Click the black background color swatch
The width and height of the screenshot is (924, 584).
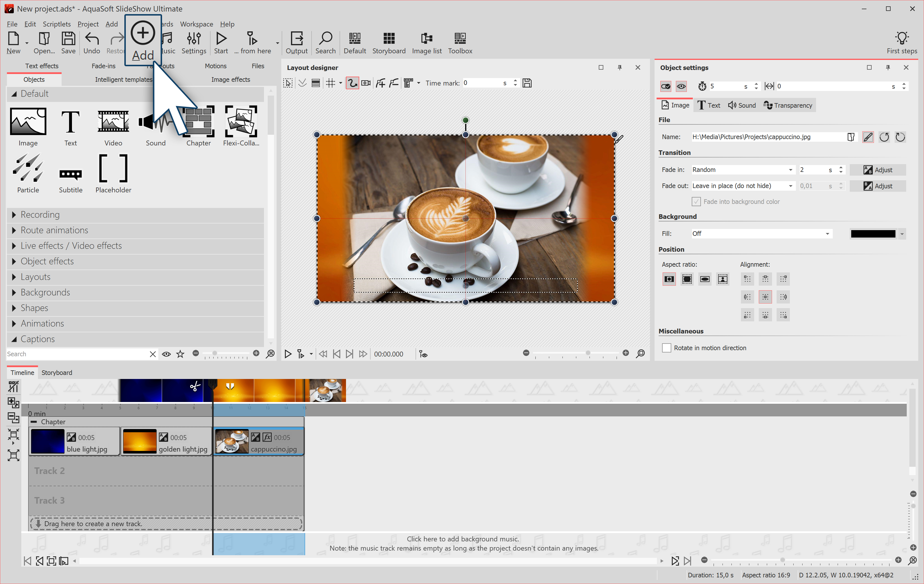pos(872,234)
